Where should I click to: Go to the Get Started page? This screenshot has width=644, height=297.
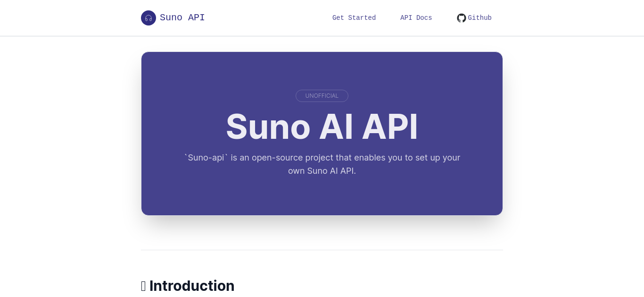pyautogui.click(x=354, y=18)
